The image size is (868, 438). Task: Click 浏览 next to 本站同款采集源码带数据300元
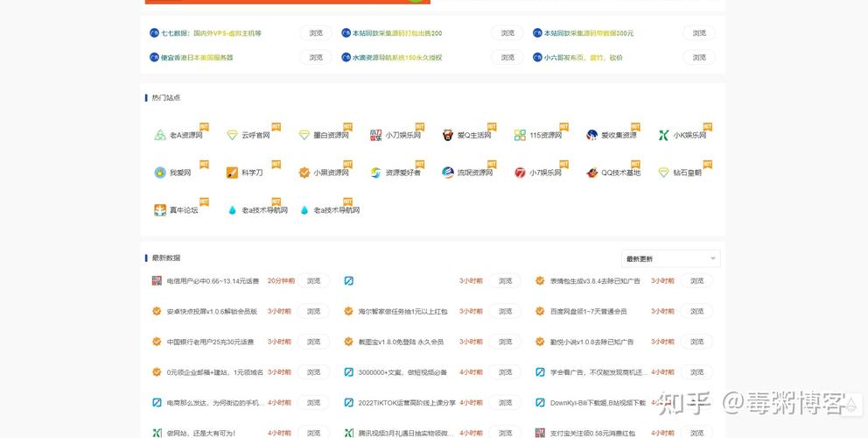point(699,33)
